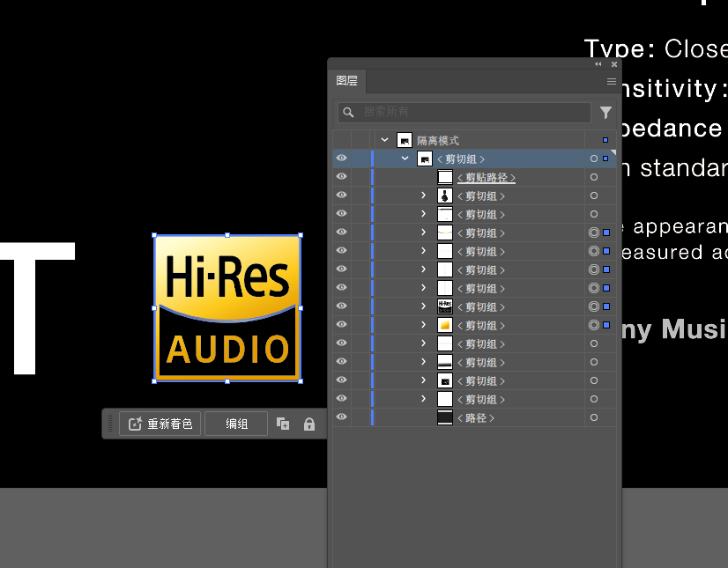Click the double-ring target of the gold-gradient thumbnail row

594,325
